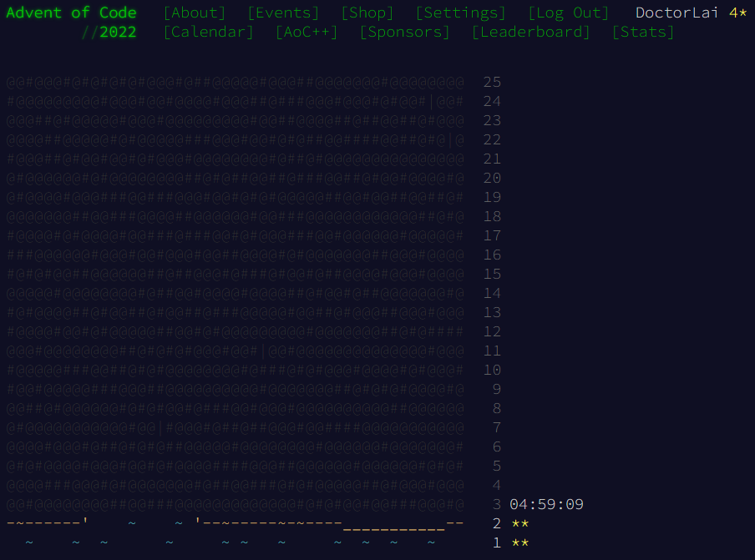Image resolution: width=755 pixels, height=560 pixels.
Task: Click the calendar number 21
Action: (492, 159)
